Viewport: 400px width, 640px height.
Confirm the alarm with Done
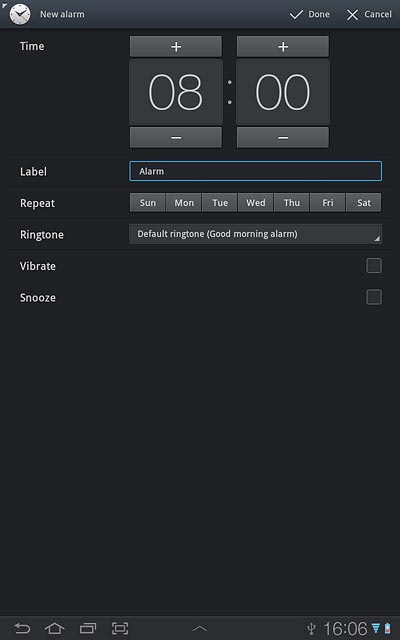pos(310,15)
